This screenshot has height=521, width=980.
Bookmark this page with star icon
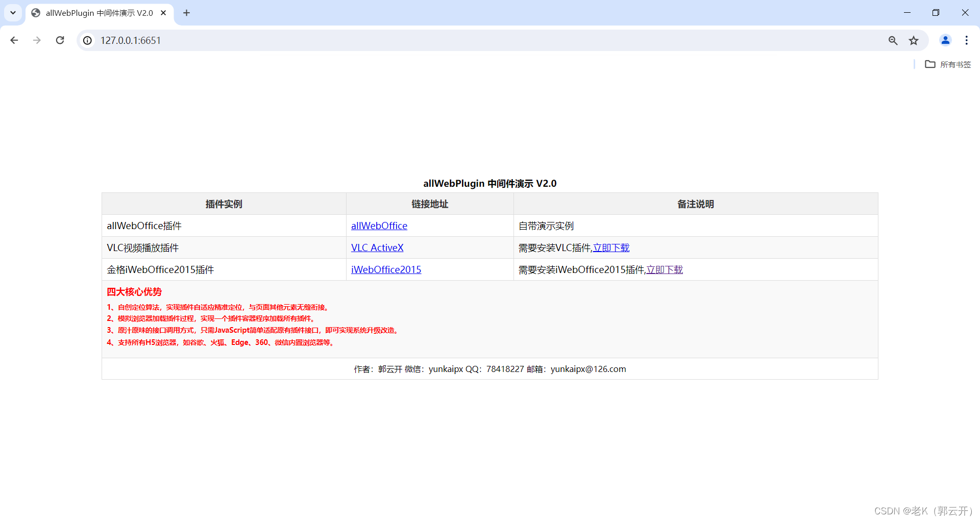pyautogui.click(x=914, y=40)
